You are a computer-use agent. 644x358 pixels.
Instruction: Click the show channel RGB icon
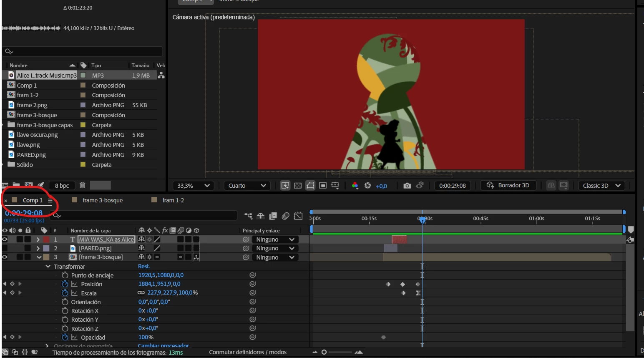click(x=355, y=186)
